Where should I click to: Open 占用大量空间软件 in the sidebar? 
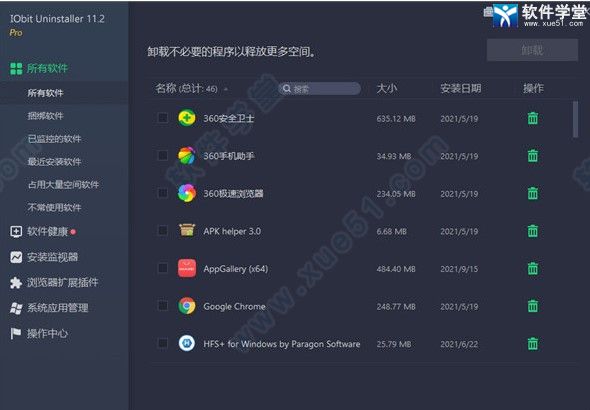[64, 185]
